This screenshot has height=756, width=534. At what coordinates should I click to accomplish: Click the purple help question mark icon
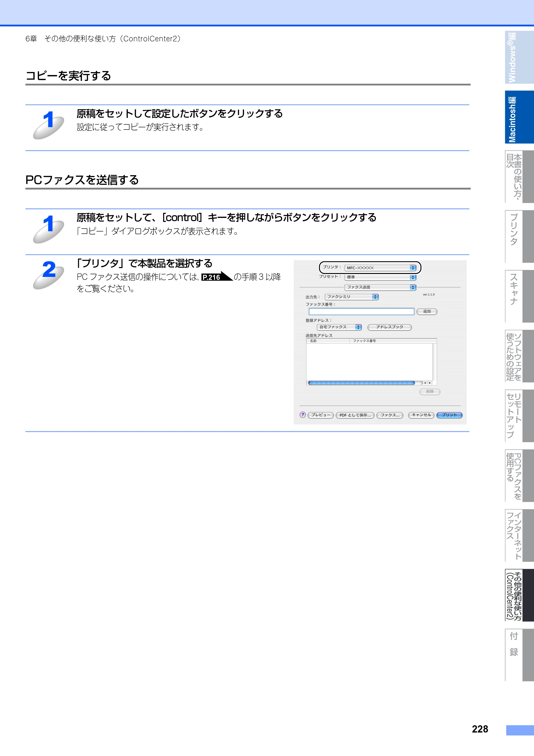pos(303,415)
